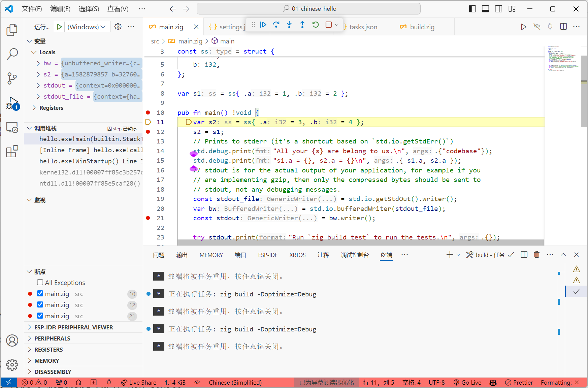Open the 编辑(E) menu
This screenshot has height=388, width=588.
click(60, 9)
